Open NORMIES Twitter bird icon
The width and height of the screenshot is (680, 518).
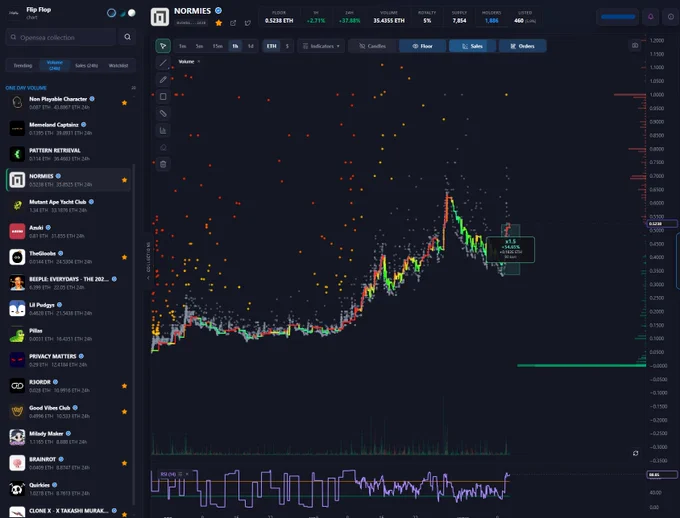(x=248, y=23)
